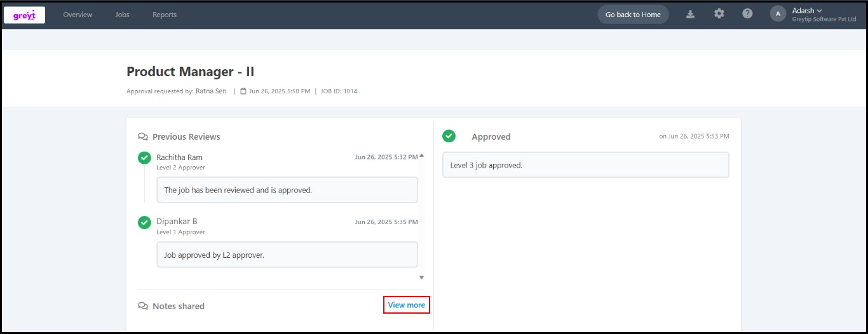Click the green Approved status checkmark
This screenshot has width=868, height=334.
[x=449, y=136]
